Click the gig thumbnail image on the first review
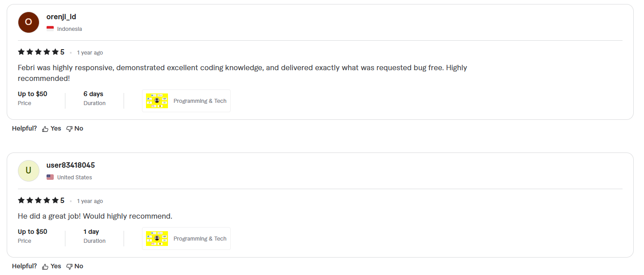The width and height of the screenshot is (644, 275). click(156, 101)
